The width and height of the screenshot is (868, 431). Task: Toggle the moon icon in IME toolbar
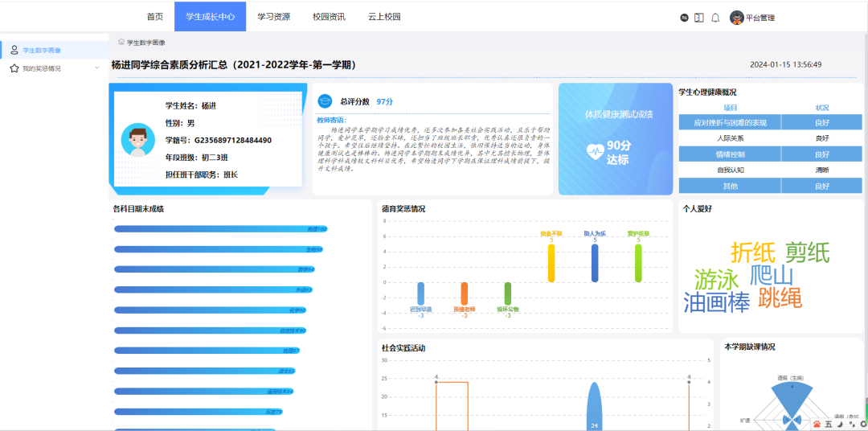click(x=841, y=423)
